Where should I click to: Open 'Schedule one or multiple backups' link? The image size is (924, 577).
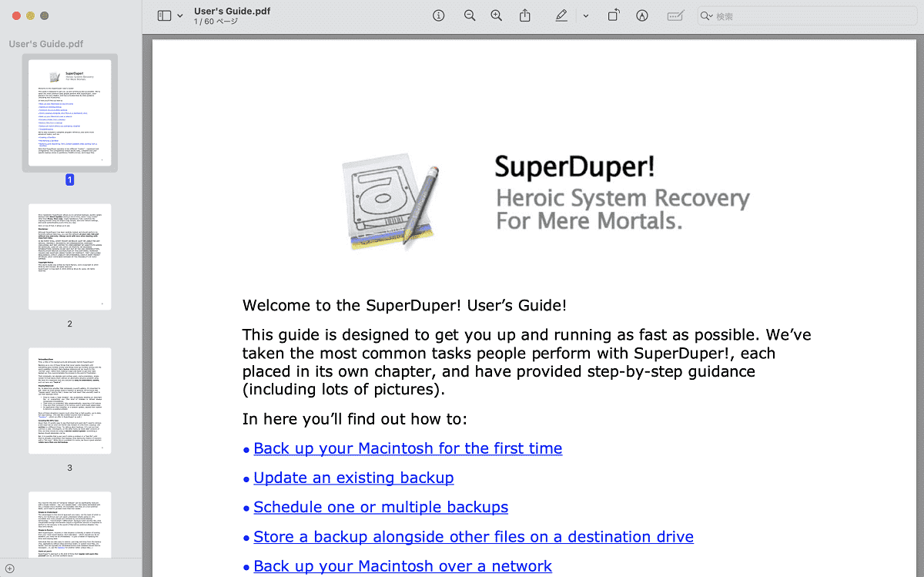pos(381,507)
